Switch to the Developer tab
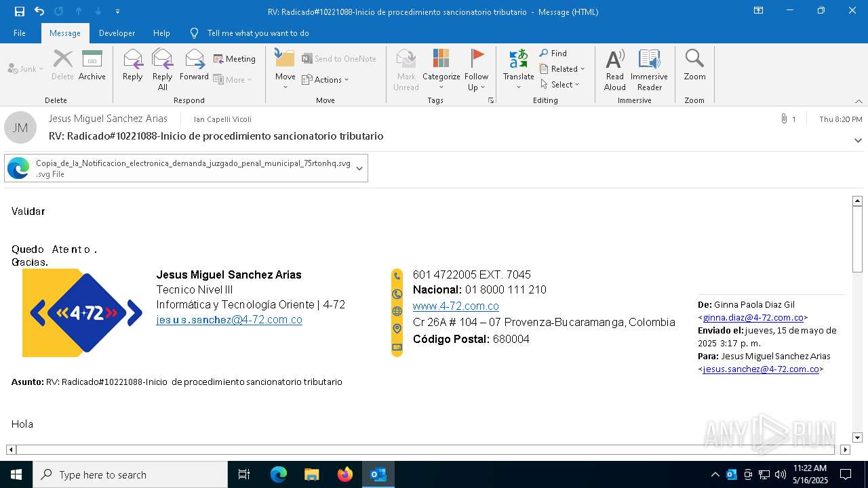The height and width of the screenshot is (488, 868). pyautogui.click(x=117, y=33)
